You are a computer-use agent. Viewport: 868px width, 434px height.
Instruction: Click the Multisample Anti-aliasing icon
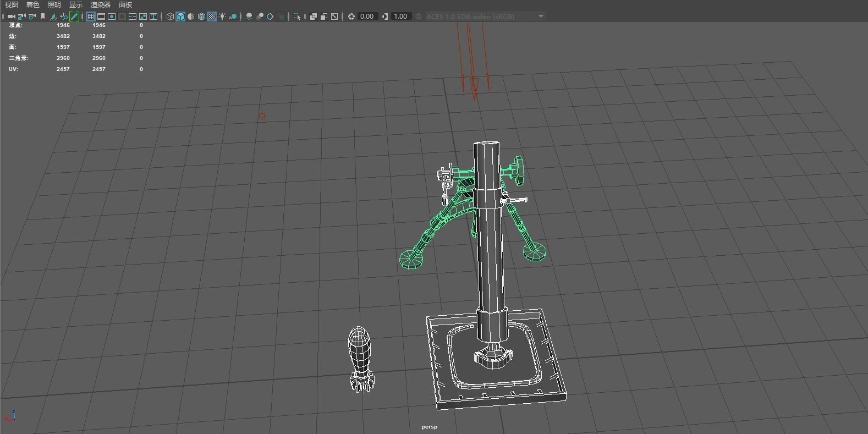click(x=270, y=17)
